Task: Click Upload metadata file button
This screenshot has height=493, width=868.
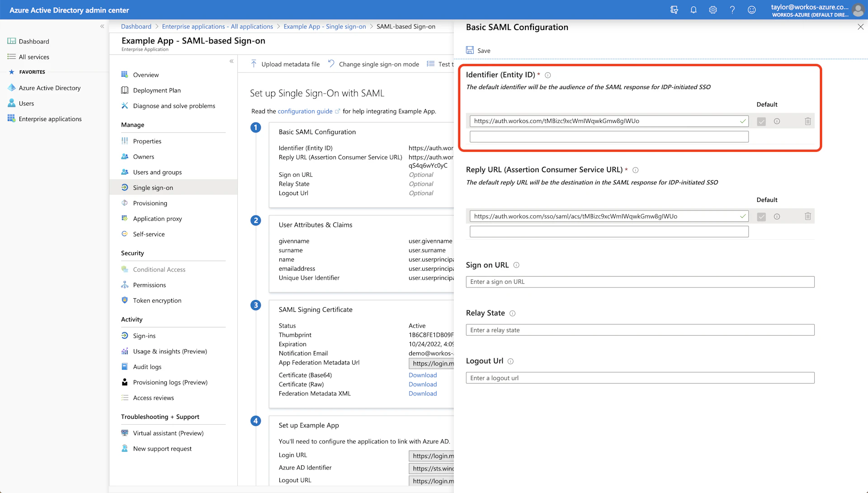Action: point(285,64)
